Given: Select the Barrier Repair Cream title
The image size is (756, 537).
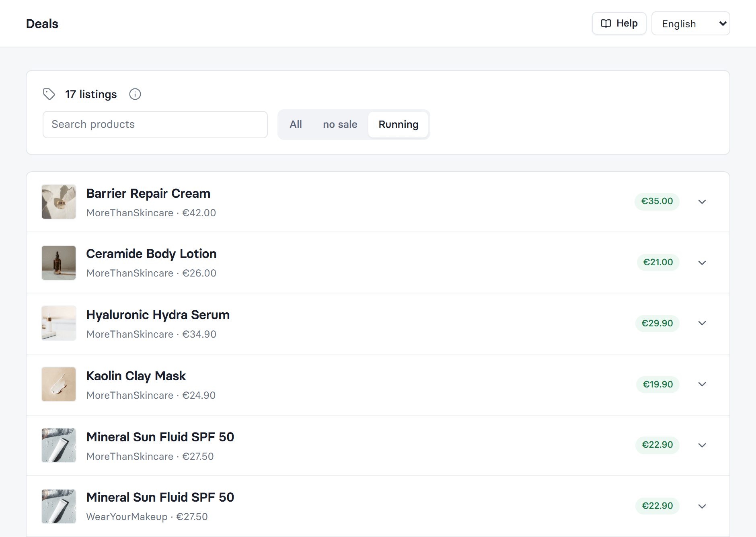Looking at the screenshot, I should click(148, 194).
